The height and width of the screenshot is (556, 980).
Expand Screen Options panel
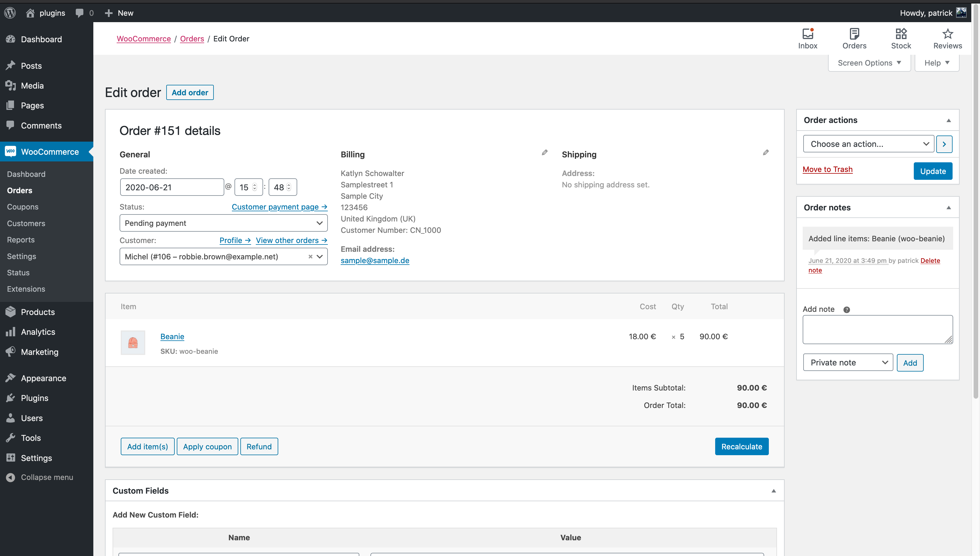click(x=869, y=63)
